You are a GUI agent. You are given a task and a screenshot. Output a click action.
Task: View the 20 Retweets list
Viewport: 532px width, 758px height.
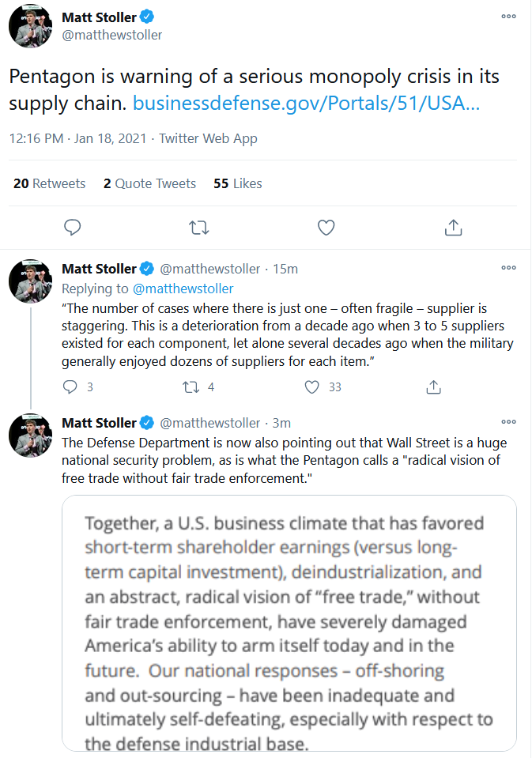49,183
